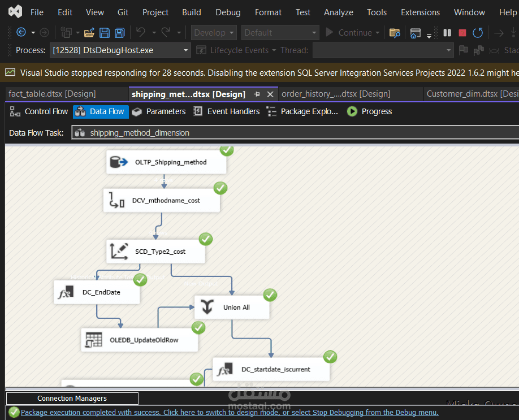519x420 pixels.
Task: Close the shipping_met...dtsx document tab
Action: [x=270, y=94]
